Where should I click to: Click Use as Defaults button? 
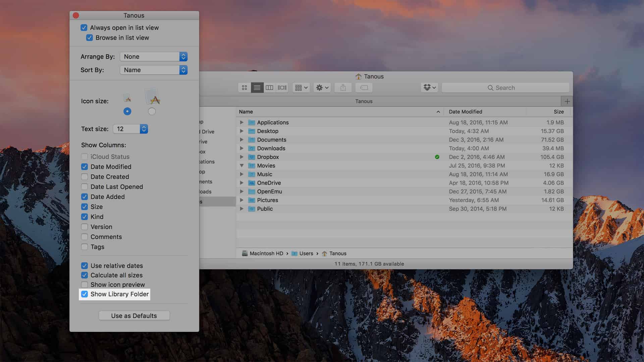pyautogui.click(x=134, y=315)
